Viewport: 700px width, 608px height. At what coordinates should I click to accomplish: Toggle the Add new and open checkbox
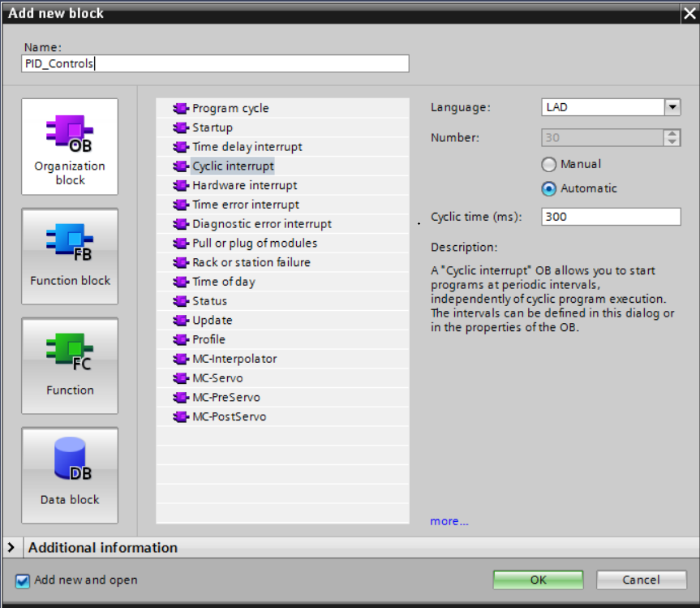pyautogui.click(x=23, y=580)
